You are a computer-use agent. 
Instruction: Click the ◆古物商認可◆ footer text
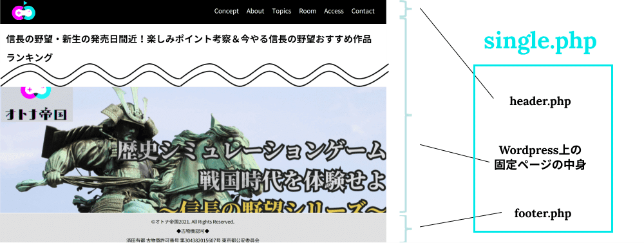tap(193, 231)
